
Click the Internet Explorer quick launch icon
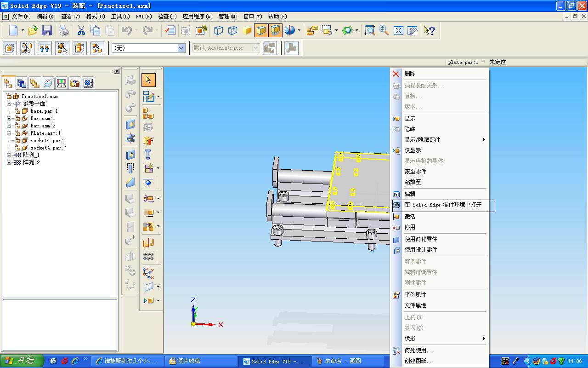click(x=75, y=361)
